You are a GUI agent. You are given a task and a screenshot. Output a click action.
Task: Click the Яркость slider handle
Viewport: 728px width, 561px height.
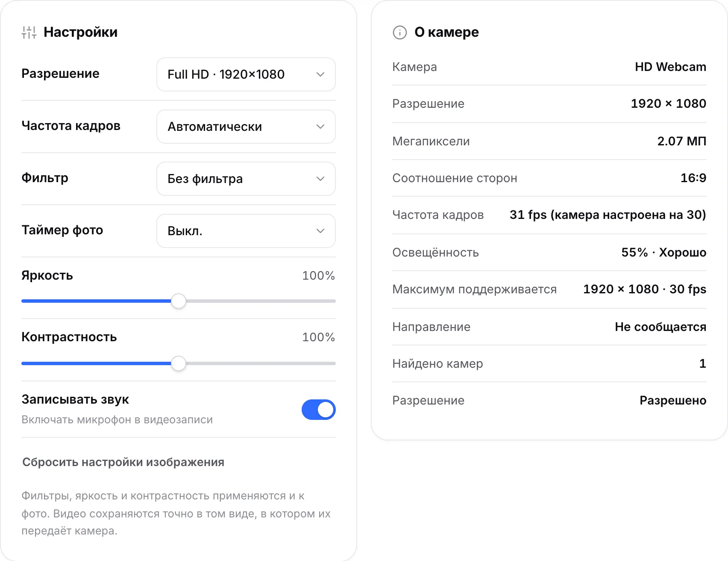pyautogui.click(x=179, y=301)
